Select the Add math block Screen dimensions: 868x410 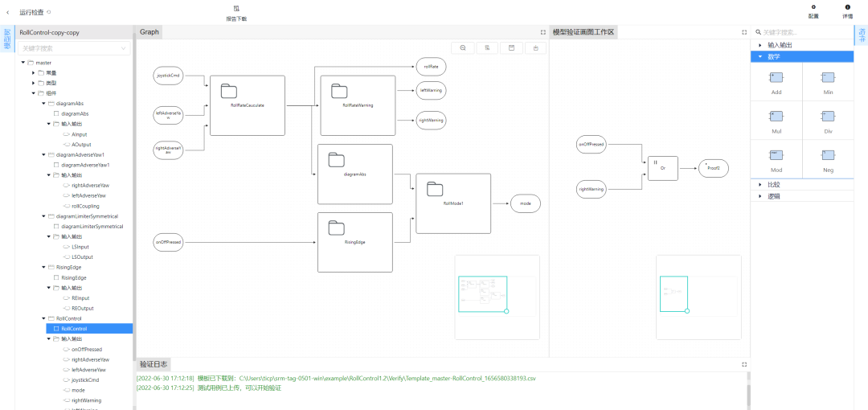click(776, 78)
